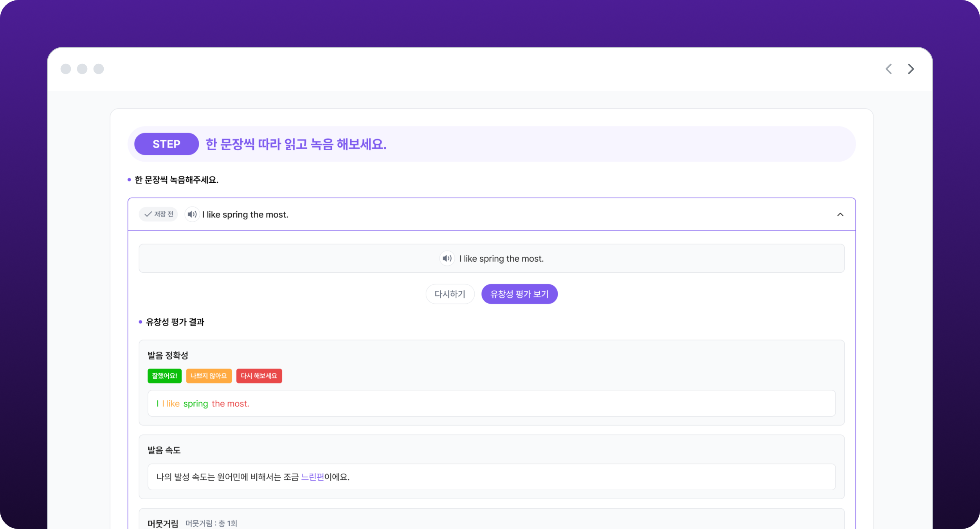This screenshot has width=980, height=529.
Task: Click the orange words 'I like' in result
Action: click(171, 403)
